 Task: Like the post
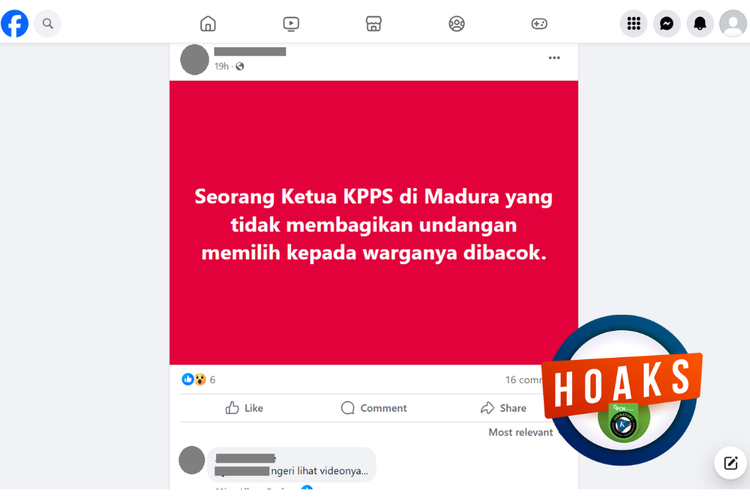tap(244, 408)
